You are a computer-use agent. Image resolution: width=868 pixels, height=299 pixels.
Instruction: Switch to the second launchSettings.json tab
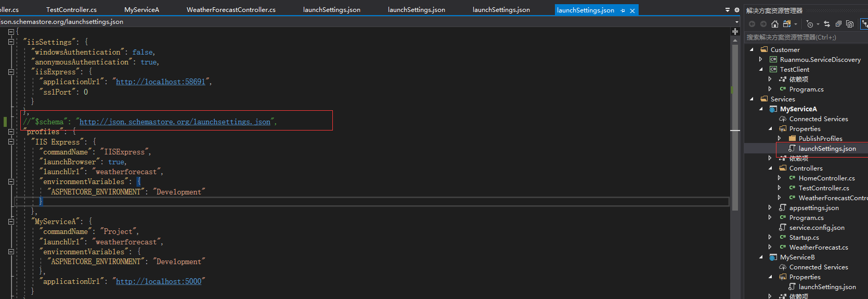click(417, 10)
